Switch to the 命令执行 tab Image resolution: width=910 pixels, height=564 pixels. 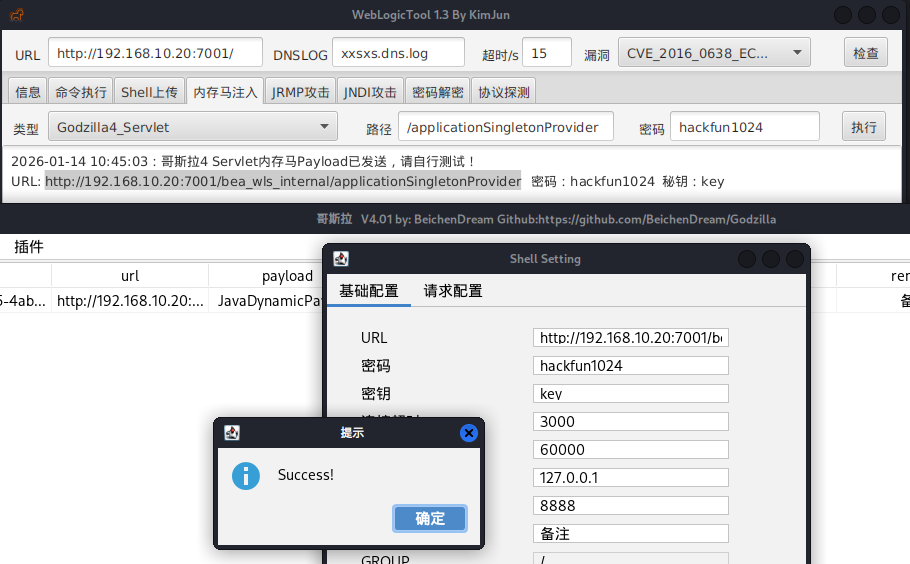[x=81, y=92]
